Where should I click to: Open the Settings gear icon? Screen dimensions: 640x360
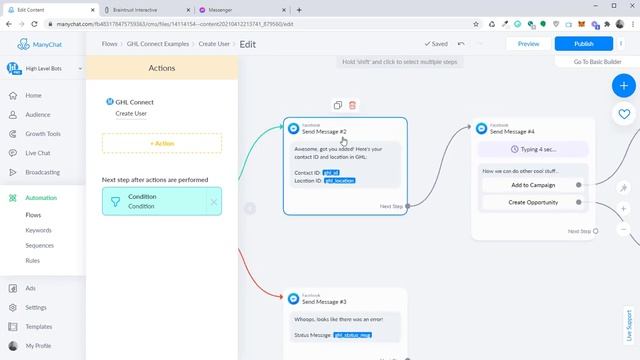[13, 308]
